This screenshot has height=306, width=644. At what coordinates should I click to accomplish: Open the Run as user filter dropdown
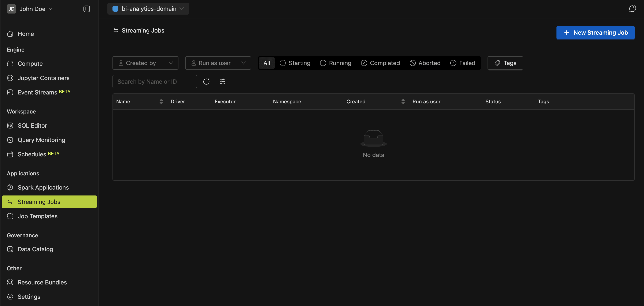tap(218, 63)
